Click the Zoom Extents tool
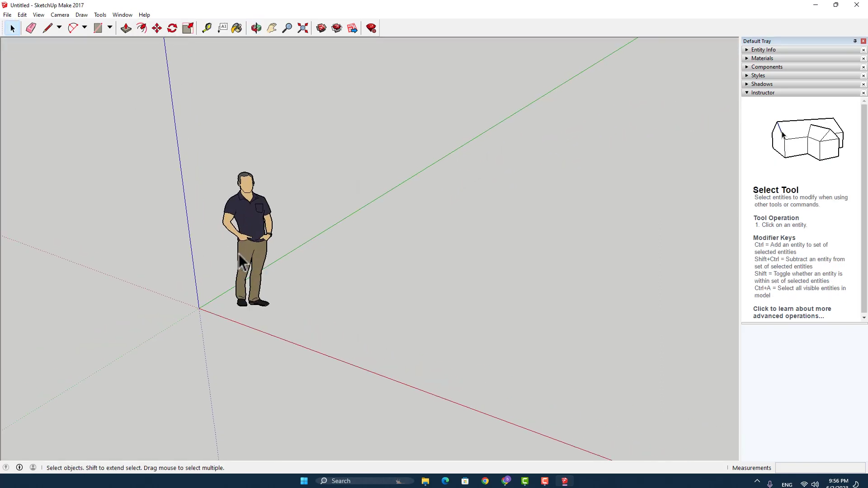This screenshot has height=488, width=868. pyautogui.click(x=303, y=28)
